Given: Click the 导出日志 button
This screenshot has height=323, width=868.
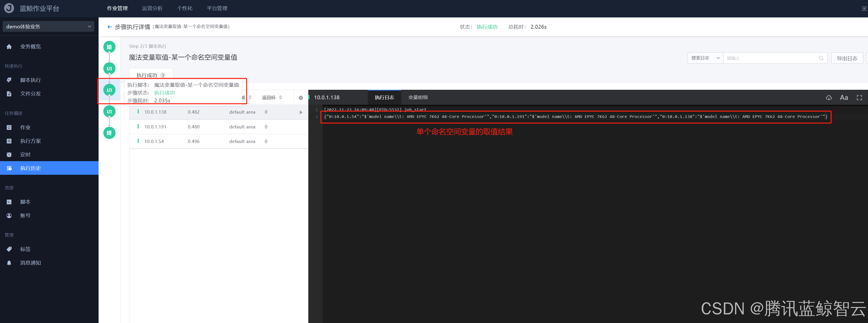Looking at the screenshot, I should tap(847, 58).
